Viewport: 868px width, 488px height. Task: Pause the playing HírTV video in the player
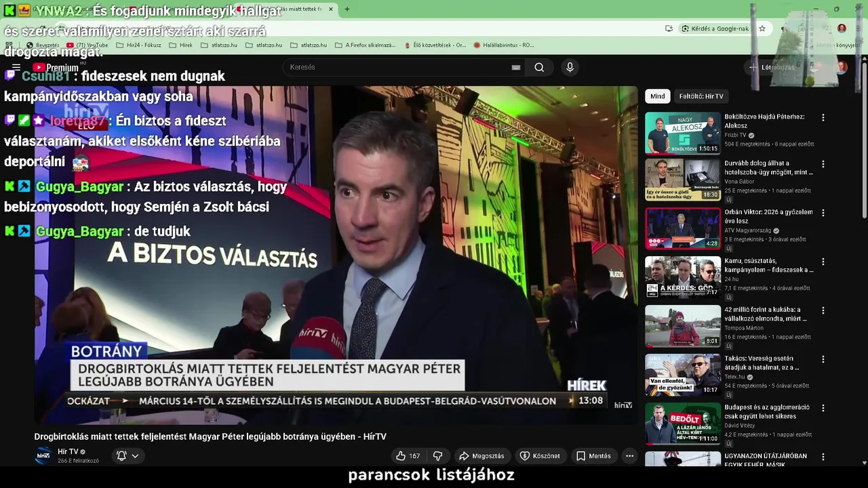336,256
